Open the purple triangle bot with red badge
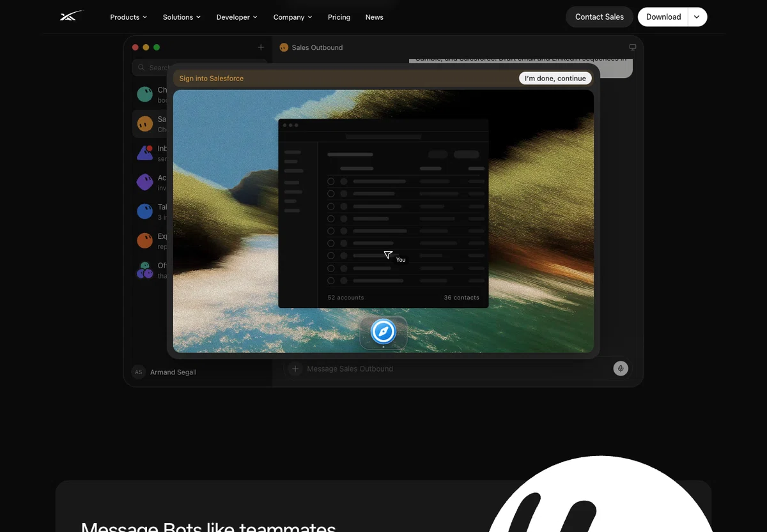The image size is (767, 532). click(145, 153)
